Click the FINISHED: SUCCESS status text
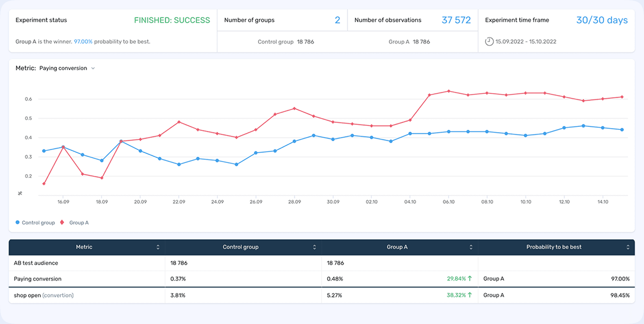The height and width of the screenshot is (324, 644). (172, 20)
